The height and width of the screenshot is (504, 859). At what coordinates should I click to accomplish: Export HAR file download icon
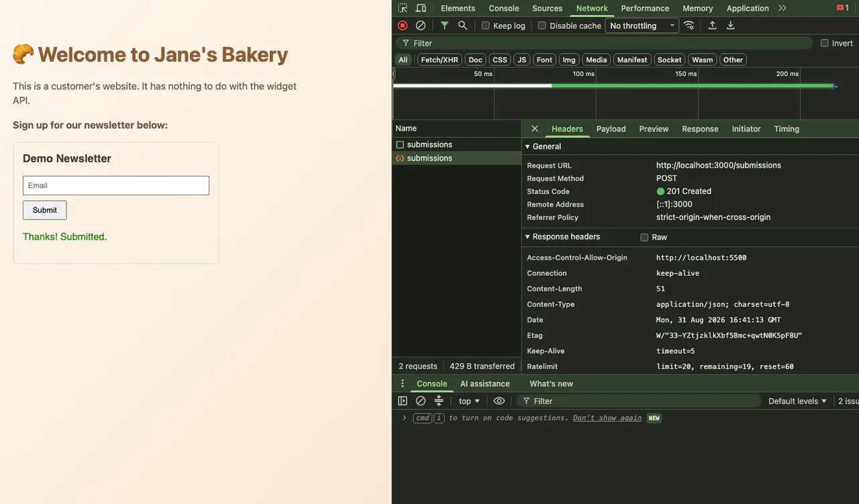(x=731, y=26)
